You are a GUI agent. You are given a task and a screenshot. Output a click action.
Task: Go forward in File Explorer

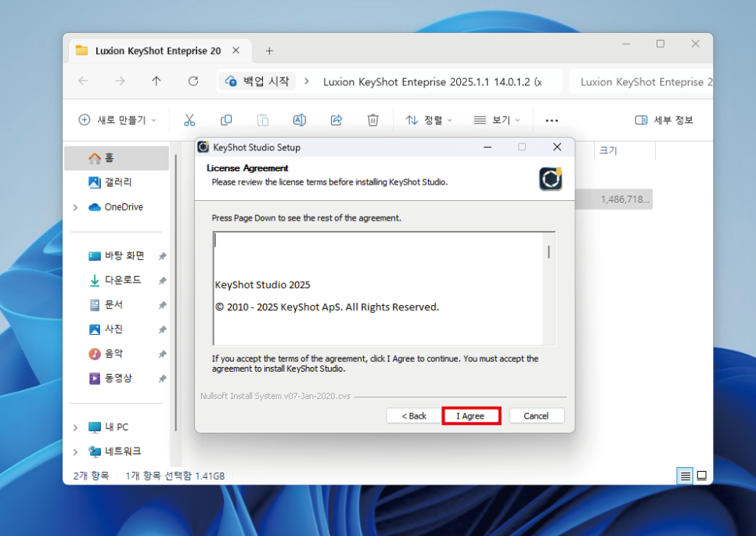coord(120,81)
